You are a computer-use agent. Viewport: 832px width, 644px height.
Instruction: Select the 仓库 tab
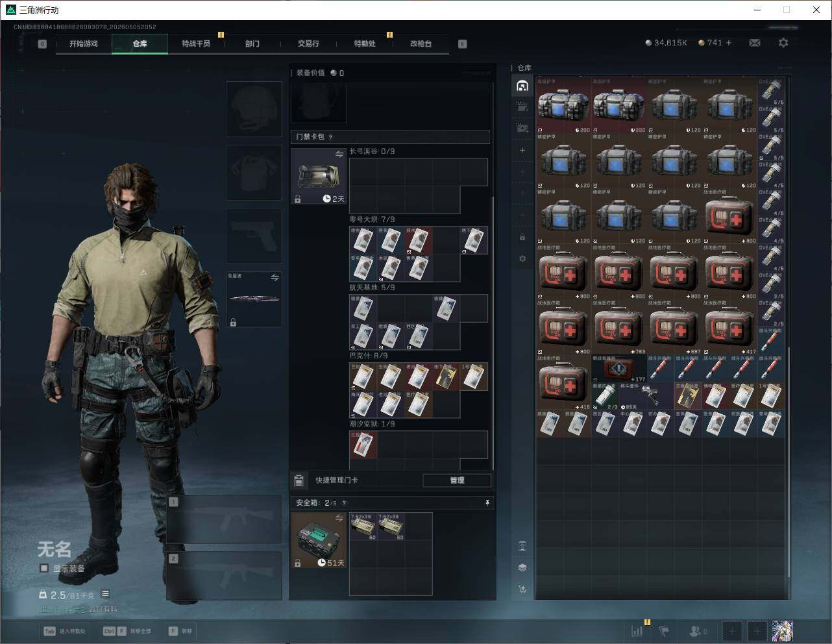tap(140, 43)
